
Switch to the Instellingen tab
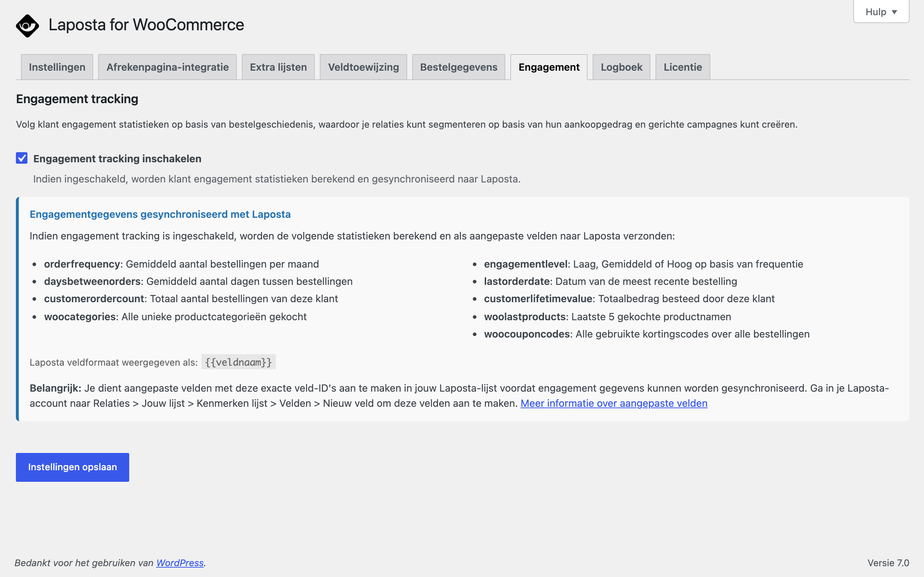click(x=57, y=67)
